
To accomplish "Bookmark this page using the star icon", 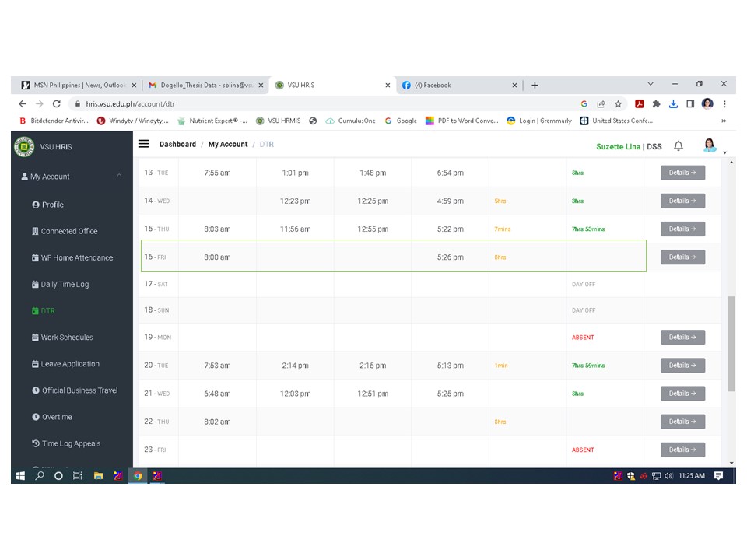I will 618,103.
